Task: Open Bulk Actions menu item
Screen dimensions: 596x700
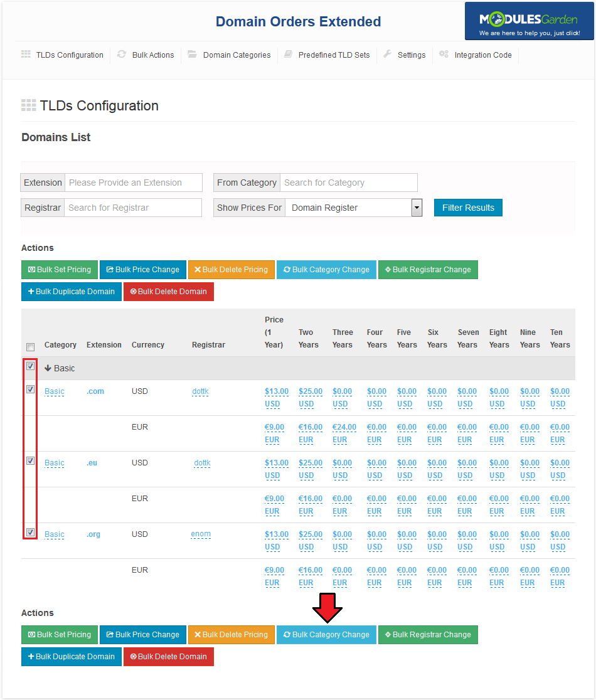Action: pyautogui.click(x=152, y=55)
